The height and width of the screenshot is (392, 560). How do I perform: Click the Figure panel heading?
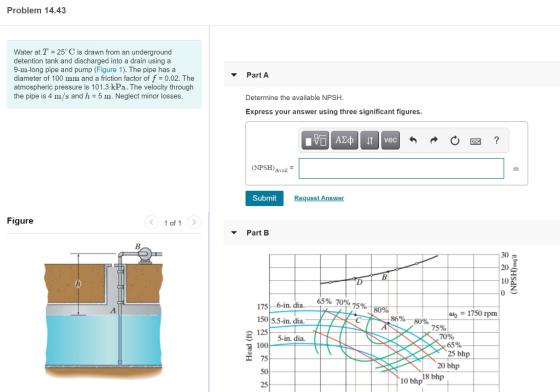[20, 221]
